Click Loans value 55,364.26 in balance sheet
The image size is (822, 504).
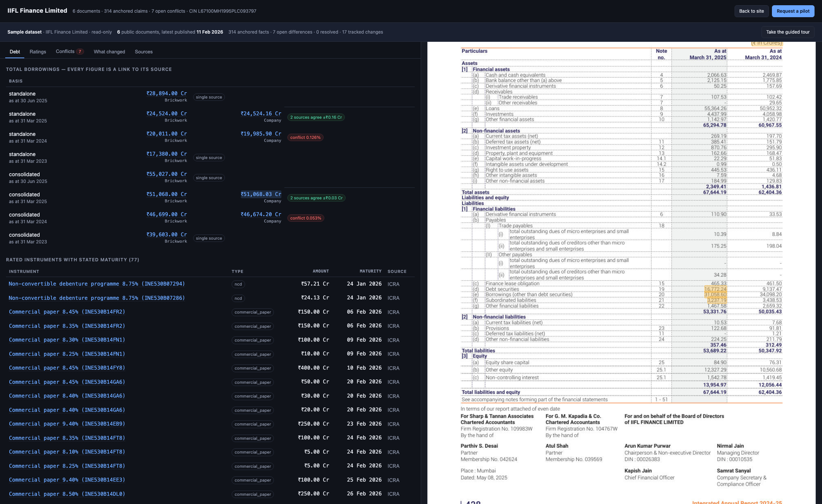(x=715, y=109)
